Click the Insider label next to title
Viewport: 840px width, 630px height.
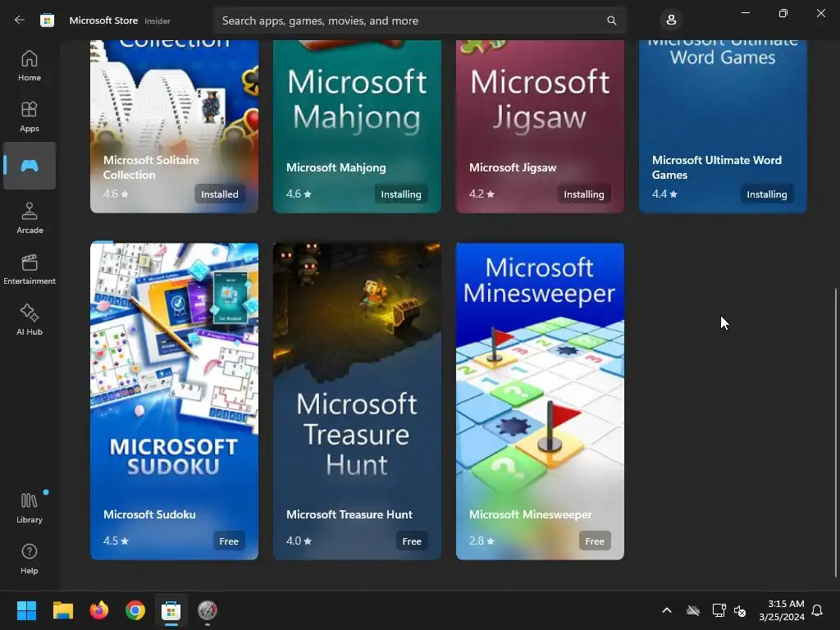pos(157,21)
